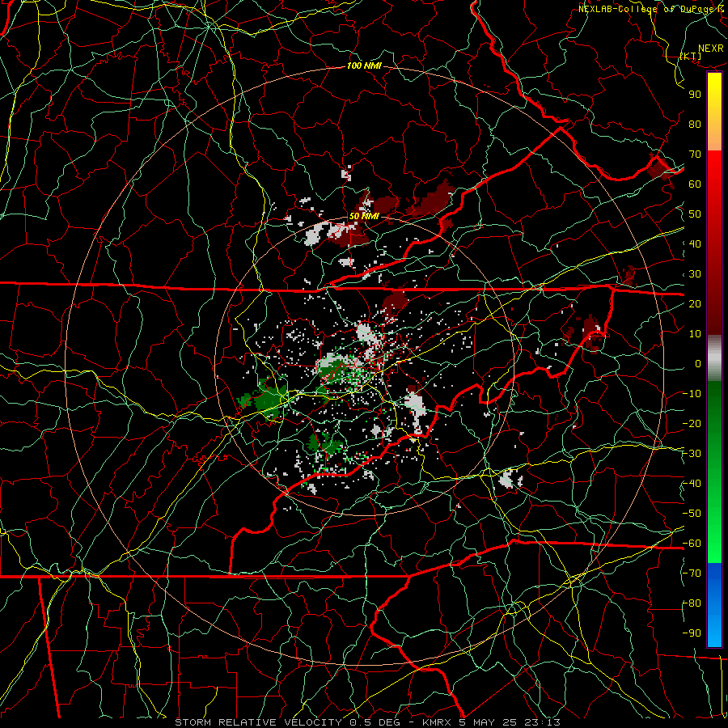The width and height of the screenshot is (728, 728).
Task: Click the 60 value on velocity scale
Action: point(695,184)
